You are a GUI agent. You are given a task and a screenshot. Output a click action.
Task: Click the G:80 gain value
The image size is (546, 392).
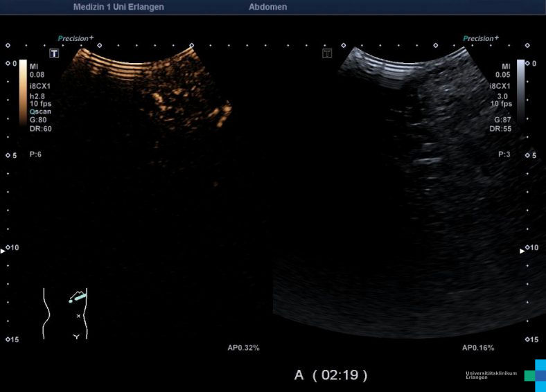[x=39, y=120]
